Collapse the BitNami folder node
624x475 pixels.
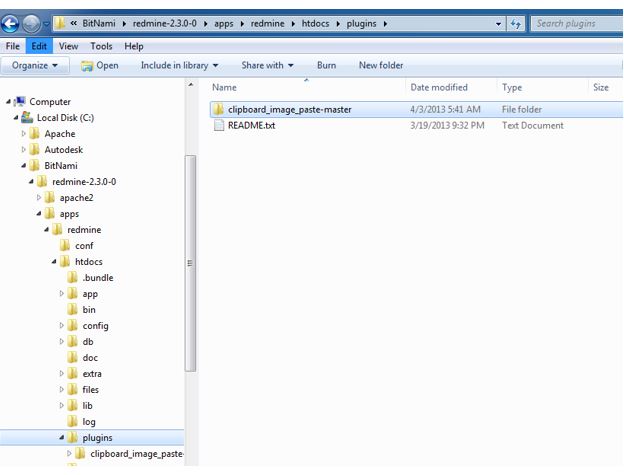click(23, 166)
